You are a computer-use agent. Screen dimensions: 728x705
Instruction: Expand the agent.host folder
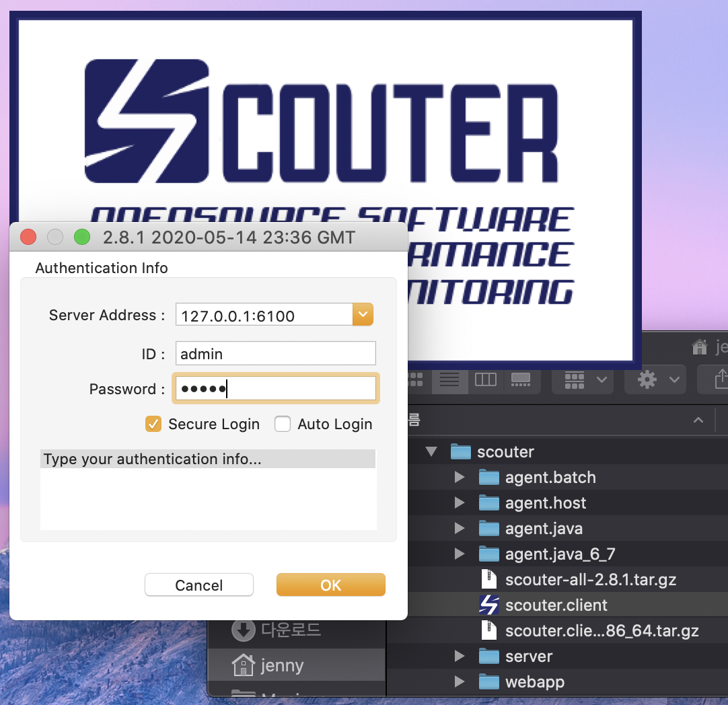coord(459,503)
